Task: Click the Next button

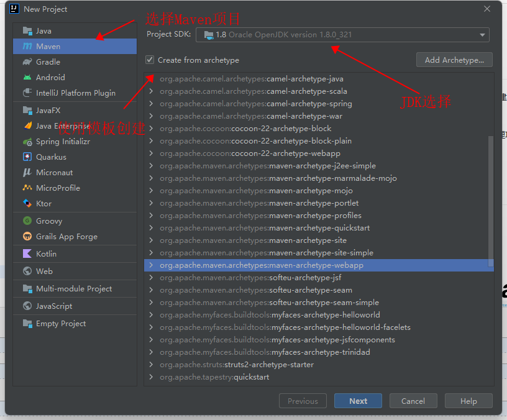Action: pos(358,401)
